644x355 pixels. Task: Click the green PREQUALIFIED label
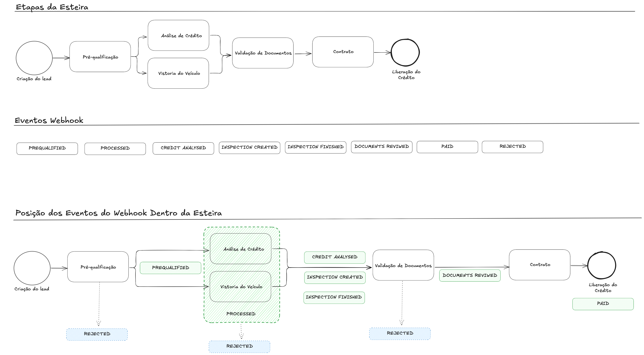(x=170, y=268)
